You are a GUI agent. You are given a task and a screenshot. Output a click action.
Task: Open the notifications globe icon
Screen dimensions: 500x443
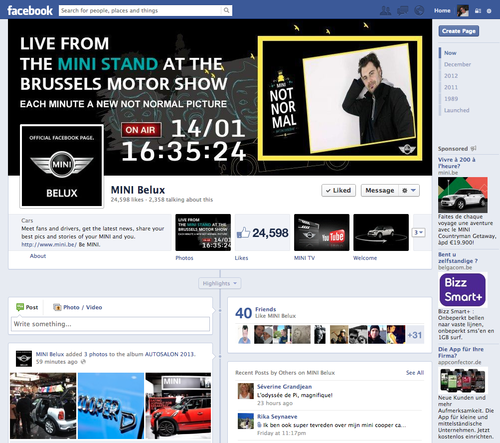pos(419,10)
